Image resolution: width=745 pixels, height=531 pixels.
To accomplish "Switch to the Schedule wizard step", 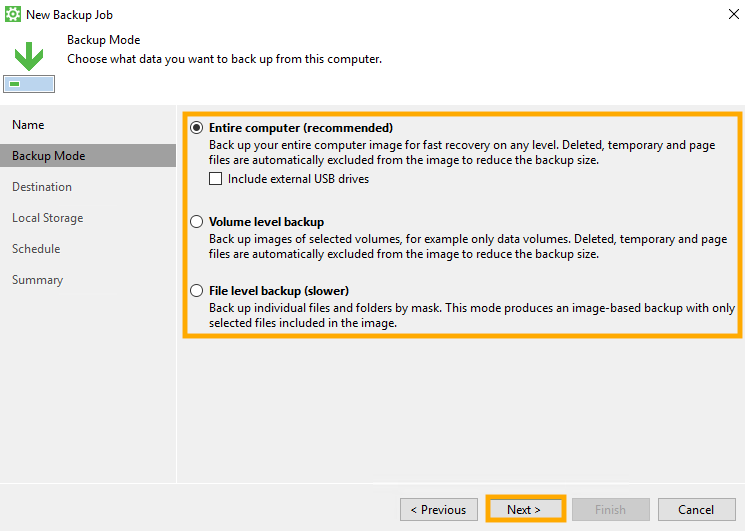I will tap(36, 249).
